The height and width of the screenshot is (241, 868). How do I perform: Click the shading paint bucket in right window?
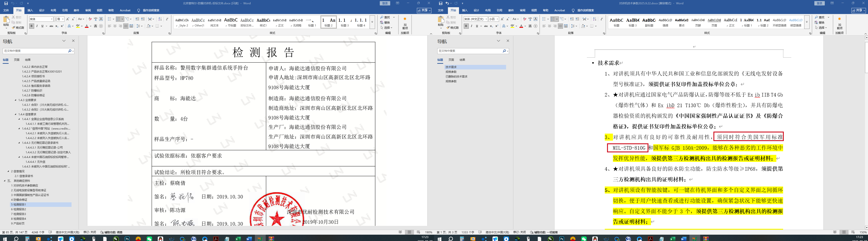coord(583,26)
